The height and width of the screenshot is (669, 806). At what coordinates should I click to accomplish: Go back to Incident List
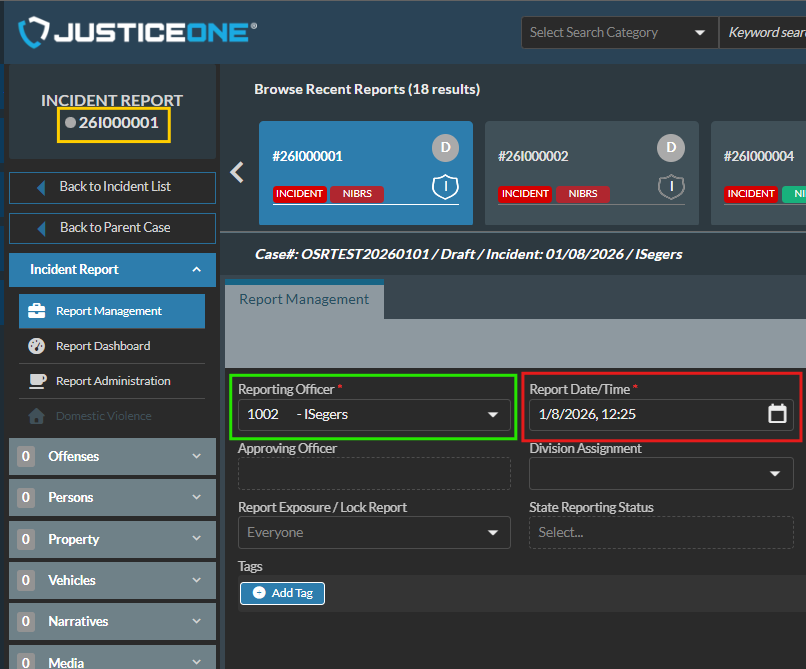point(112,187)
